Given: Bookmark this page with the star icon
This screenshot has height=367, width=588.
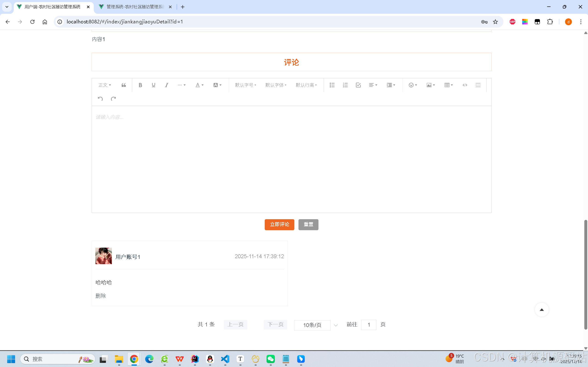Looking at the screenshot, I should pos(495,22).
